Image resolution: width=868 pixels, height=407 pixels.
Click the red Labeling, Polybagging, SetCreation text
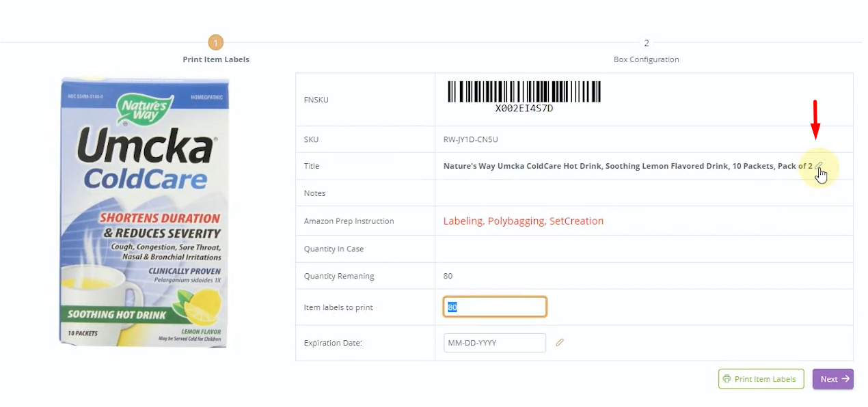pos(524,221)
